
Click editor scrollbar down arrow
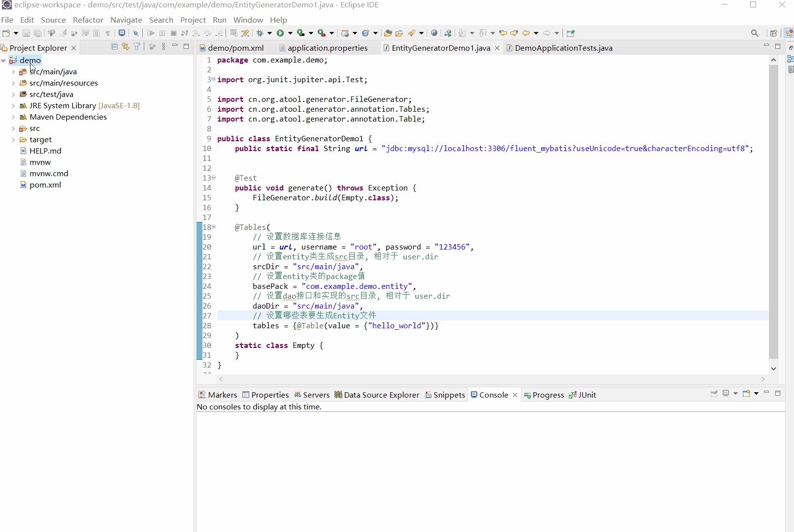pyautogui.click(x=773, y=369)
